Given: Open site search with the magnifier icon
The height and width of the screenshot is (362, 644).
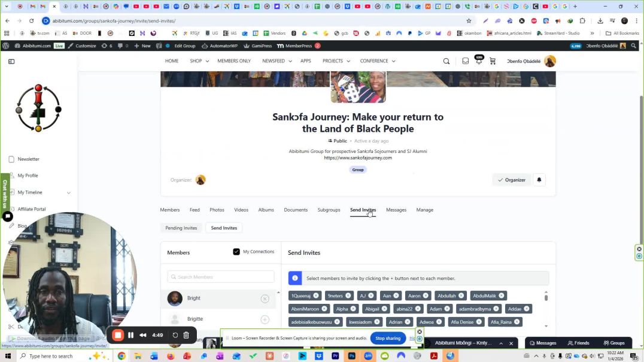Looking at the screenshot, I should click(x=446, y=61).
